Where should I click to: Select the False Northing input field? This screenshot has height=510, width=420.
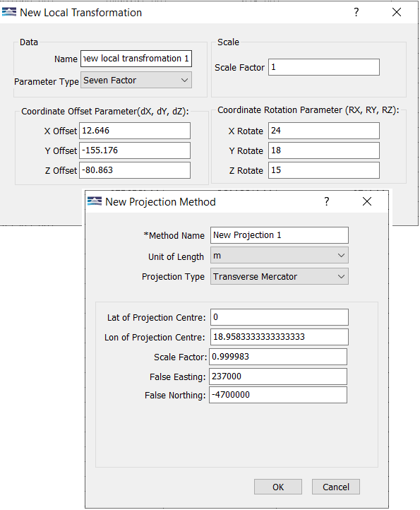pos(278,395)
